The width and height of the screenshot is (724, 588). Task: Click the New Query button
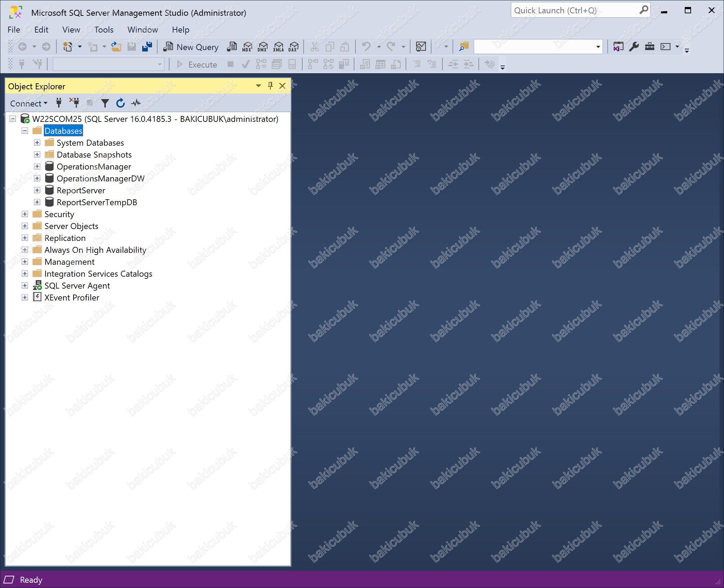[191, 47]
